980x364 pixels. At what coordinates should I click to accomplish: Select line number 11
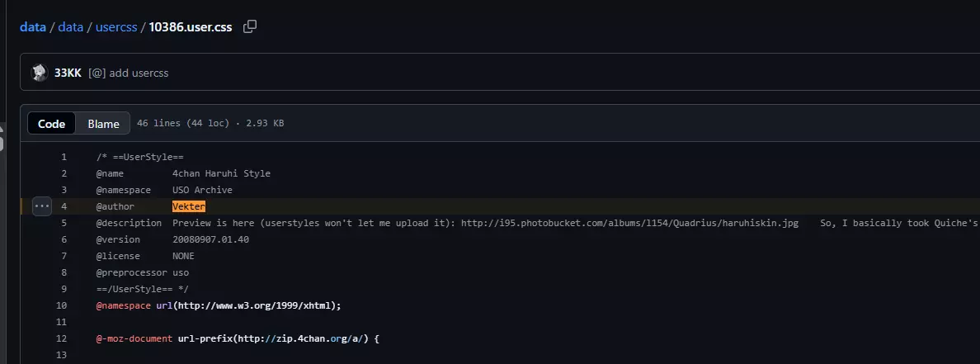pyautogui.click(x=61, y=322)
